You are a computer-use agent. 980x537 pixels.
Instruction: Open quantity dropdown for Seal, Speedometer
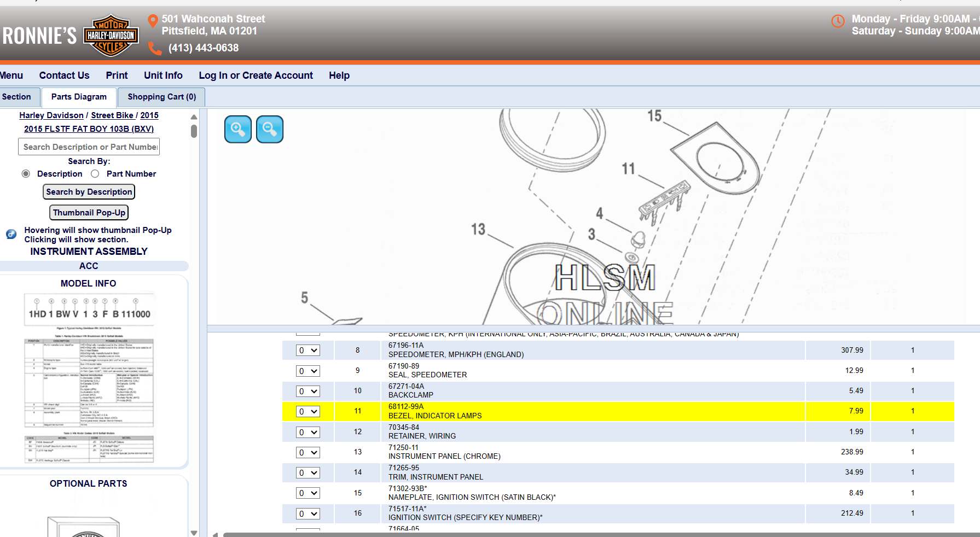point(308,371)
